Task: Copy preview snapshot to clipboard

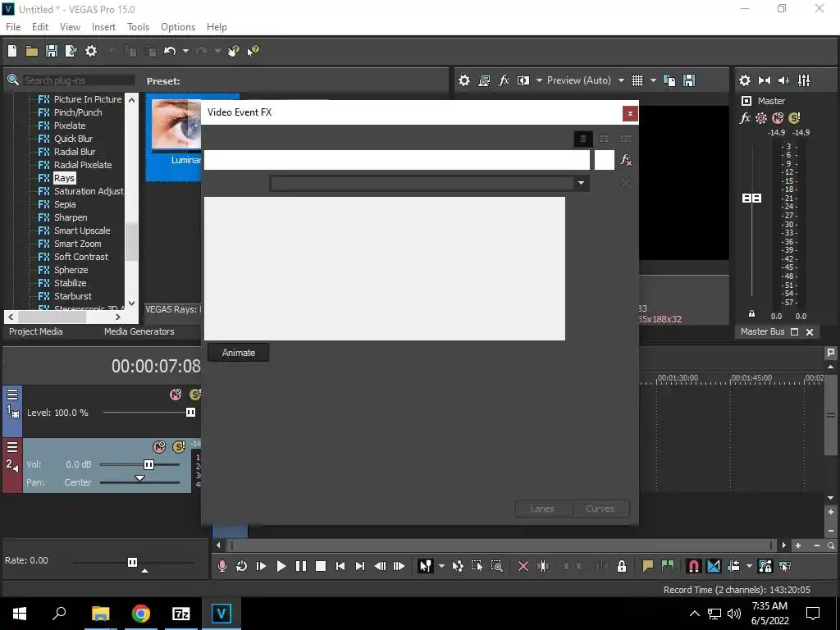Action: click(669, 80)
